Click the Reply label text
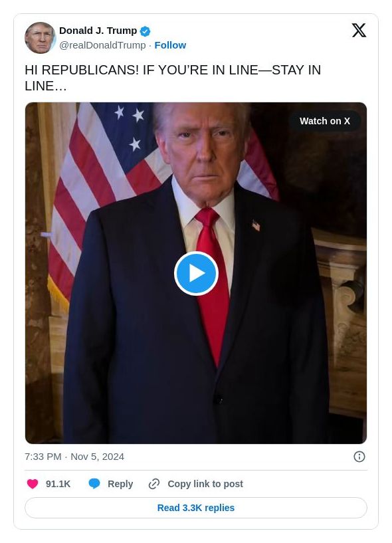This screenshot has width=392, height=543. coord(120,484)
